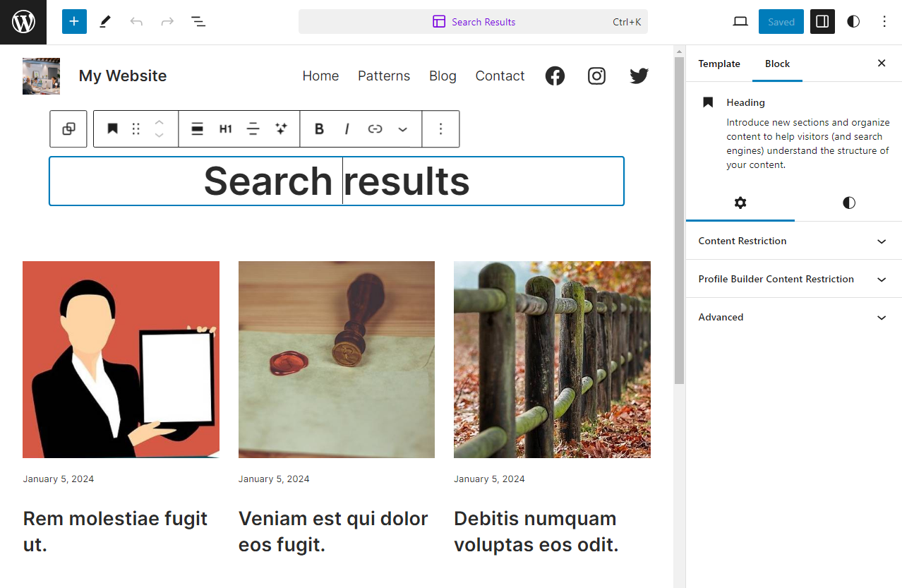Close the Settings sidebar
Image resolution: width=902 pixels, height=588 pixels.
coord(882,64)
